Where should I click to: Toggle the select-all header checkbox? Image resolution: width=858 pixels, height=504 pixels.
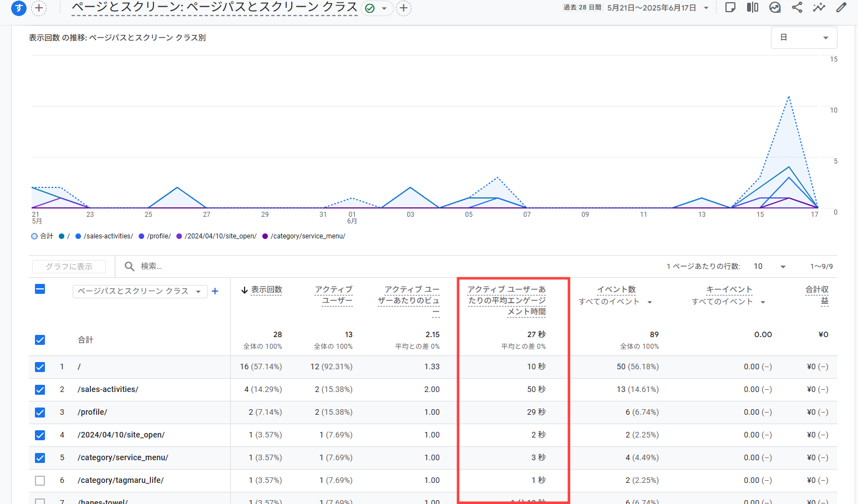(x=40, y=289)
